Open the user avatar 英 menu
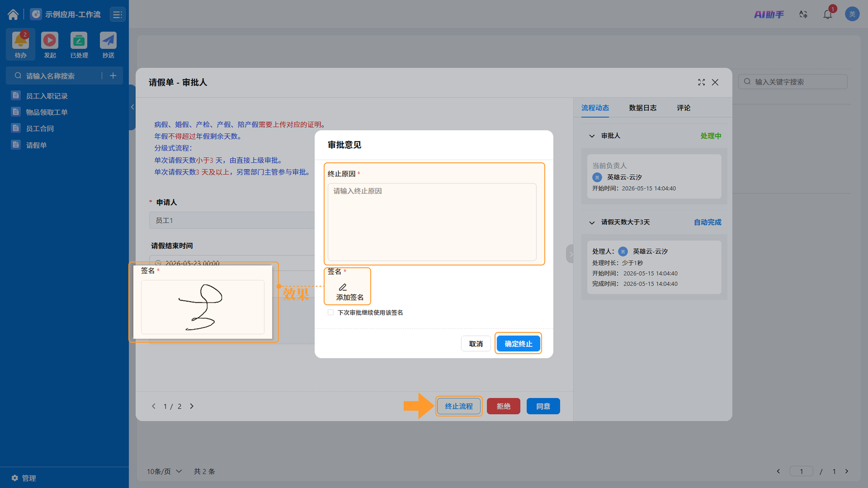The width and height of the screenshot is (868, 488). (852, 14)
